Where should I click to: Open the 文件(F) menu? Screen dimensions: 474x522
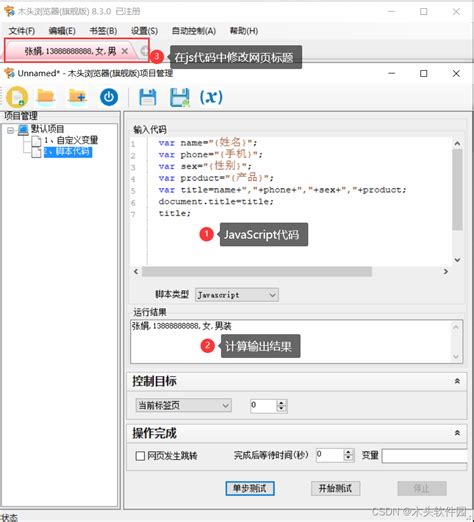[x=22, y=31]
